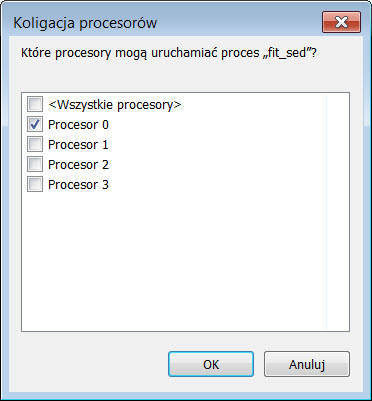Cancel changes with the Anuluj button
The height and width of the screenshot is (401, 372).
pos(307,364)
